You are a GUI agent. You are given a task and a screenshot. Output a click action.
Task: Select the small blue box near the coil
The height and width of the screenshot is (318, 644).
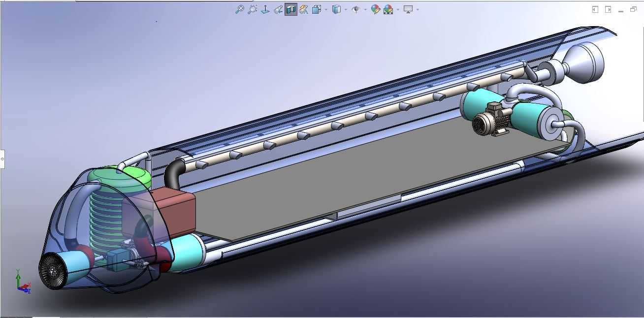[118, 259]
